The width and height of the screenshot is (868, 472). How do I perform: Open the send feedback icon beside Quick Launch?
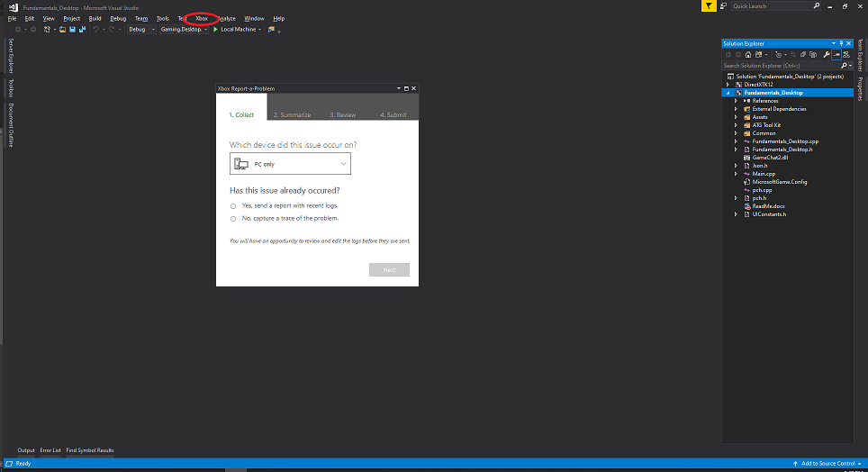click(x=723, y=6)
